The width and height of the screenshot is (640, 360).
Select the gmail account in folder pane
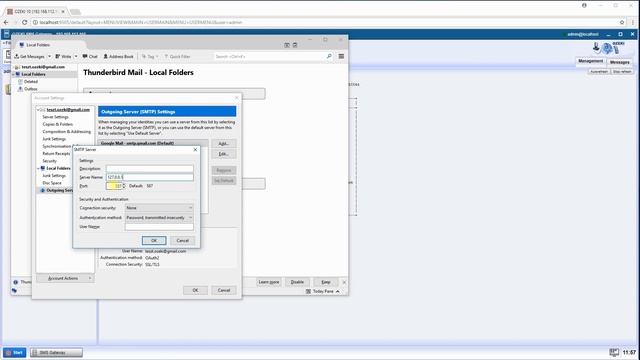point(43,67)
